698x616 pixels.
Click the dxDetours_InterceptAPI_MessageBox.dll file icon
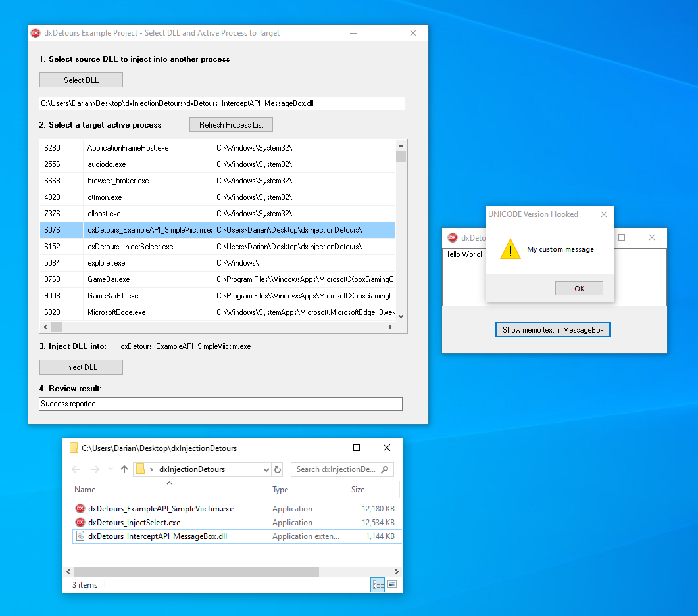[x=82, y=536]
